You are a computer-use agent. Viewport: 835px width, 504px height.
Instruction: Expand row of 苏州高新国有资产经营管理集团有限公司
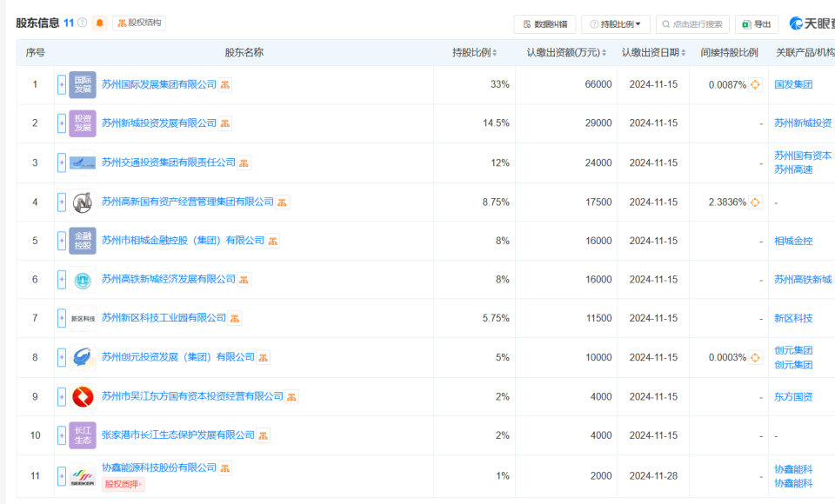(x=62, y=202)
